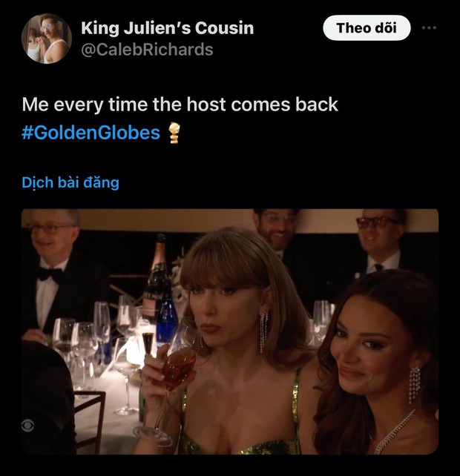Visit the @CalebRichards handle
Image resolution: width=460 pixels, height=476 pixels.
[147, 50]
